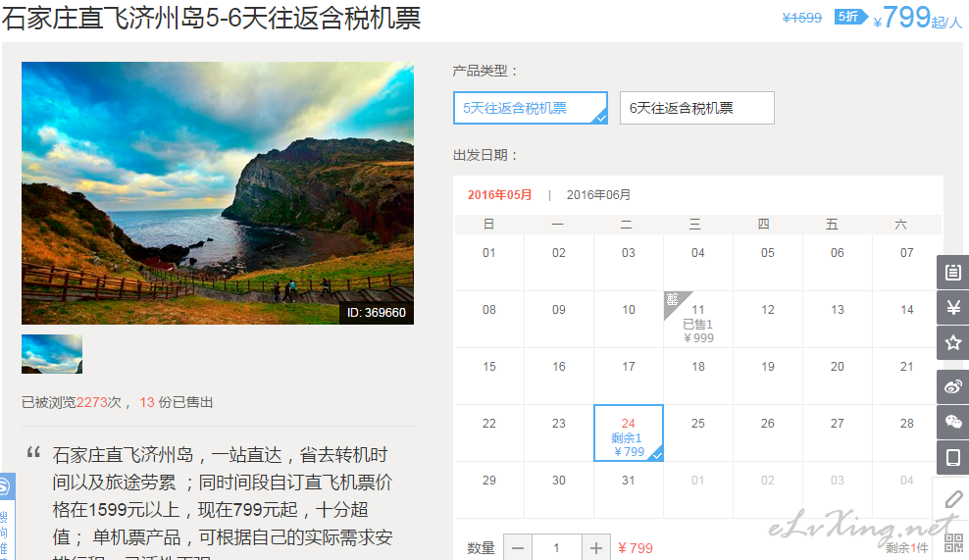The width and height of the screenshot is (969, 560).
Task: Select departure date 24 with ¥799
Action: tap(629, 433)
